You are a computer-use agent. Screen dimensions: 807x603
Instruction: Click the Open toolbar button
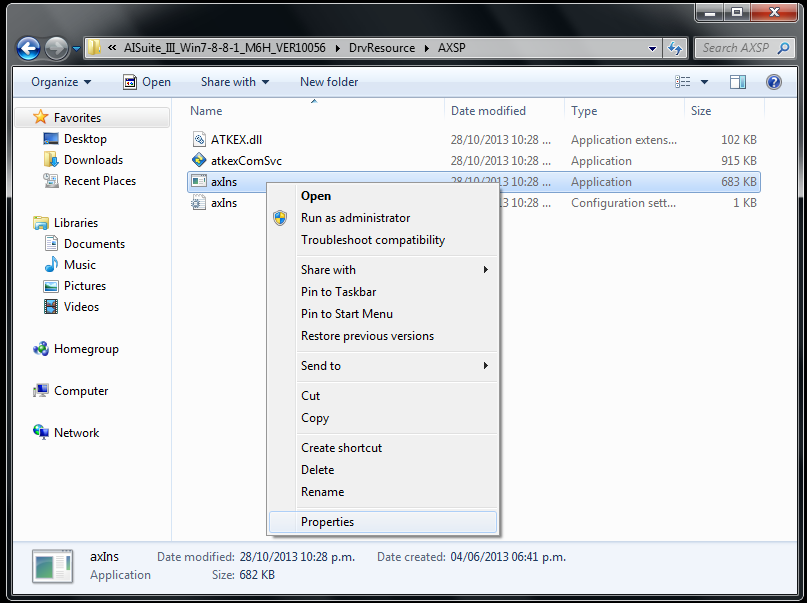coord(146,82)
